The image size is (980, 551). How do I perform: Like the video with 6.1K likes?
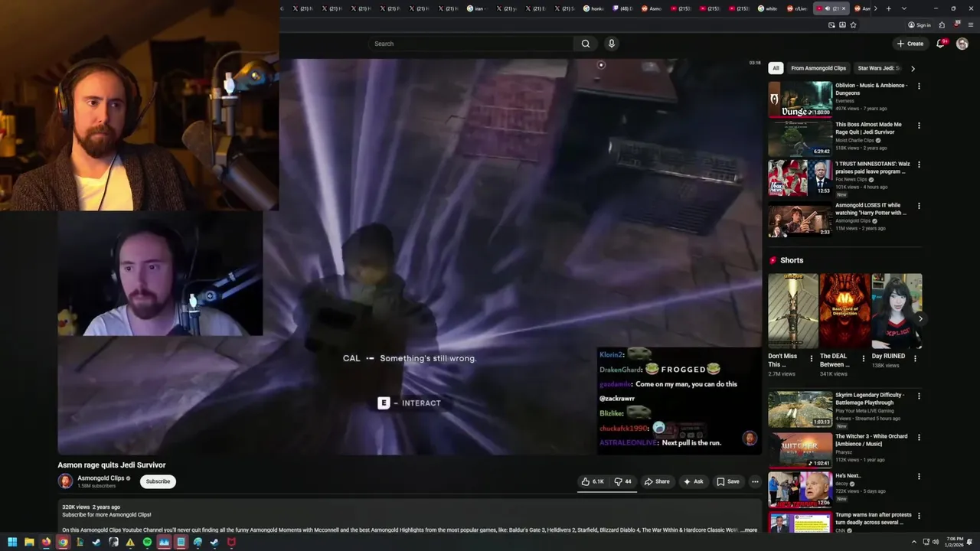click(x=593, y=481)
